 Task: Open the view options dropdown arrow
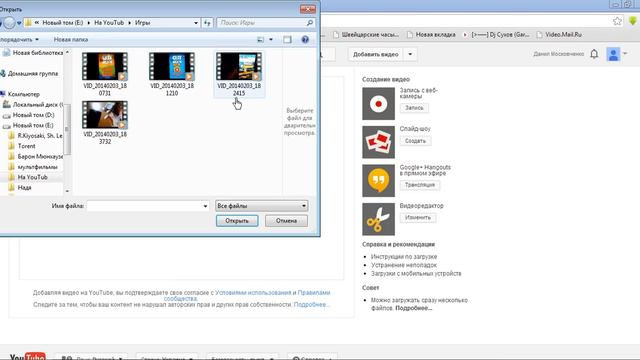coord(271,40)
